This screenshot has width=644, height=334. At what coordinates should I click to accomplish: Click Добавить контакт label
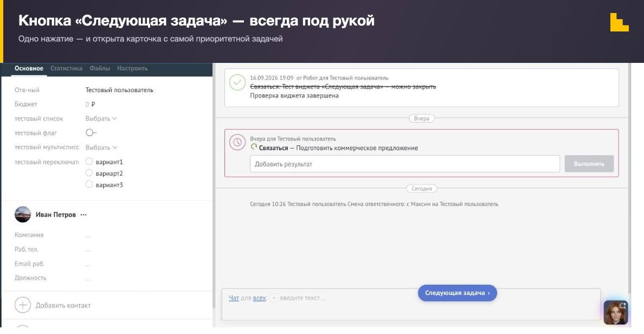tap(63, 306)
